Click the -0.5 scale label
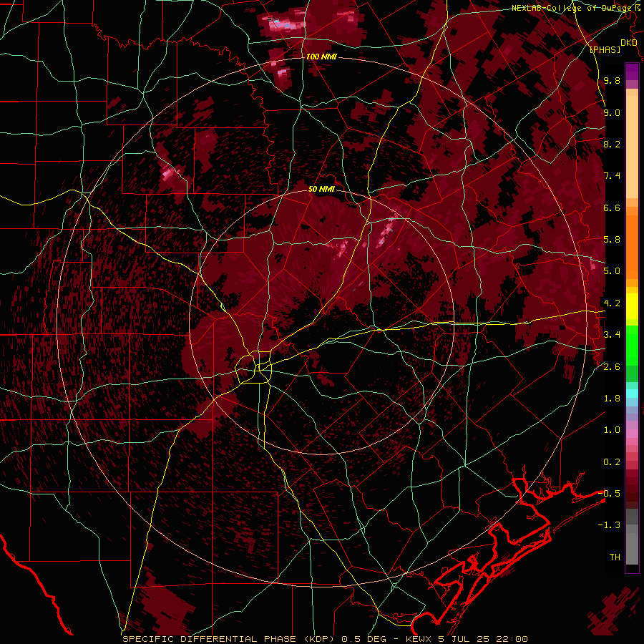This screenshot has width=644, height=644. 610,494
